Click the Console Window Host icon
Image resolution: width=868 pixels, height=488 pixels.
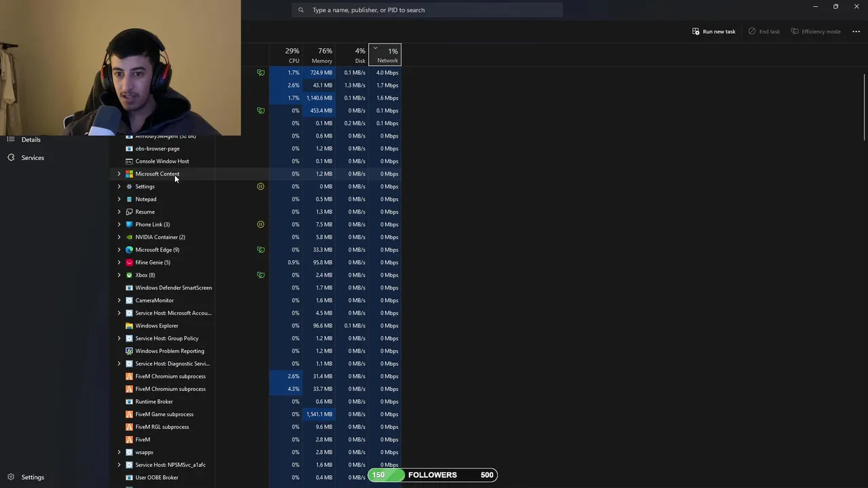pos(129,161)
